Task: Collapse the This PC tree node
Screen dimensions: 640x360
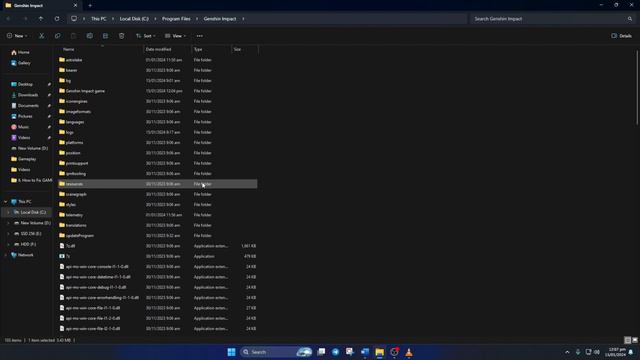Action: tap(5, 202)
